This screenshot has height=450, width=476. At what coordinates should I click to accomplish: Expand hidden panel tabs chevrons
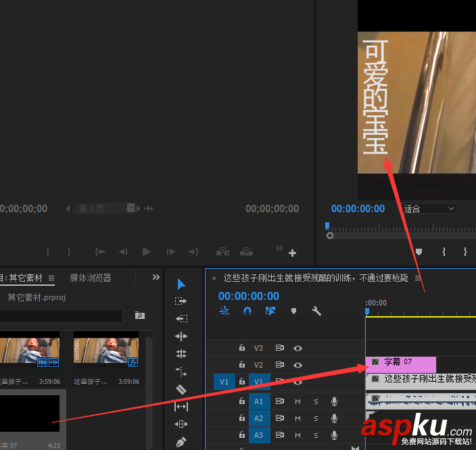pos(156,277)
